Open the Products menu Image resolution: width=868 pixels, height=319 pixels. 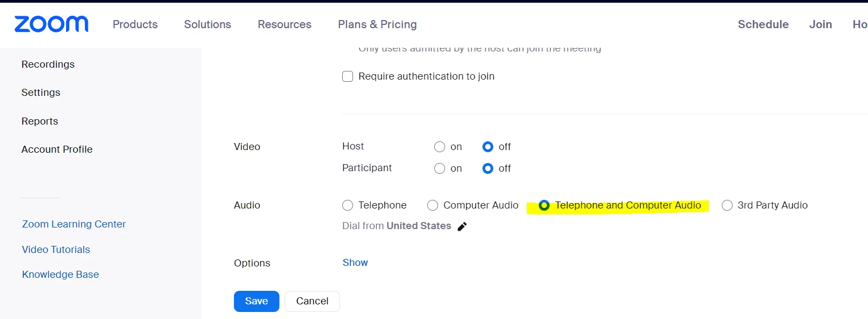tap(135, 24)
